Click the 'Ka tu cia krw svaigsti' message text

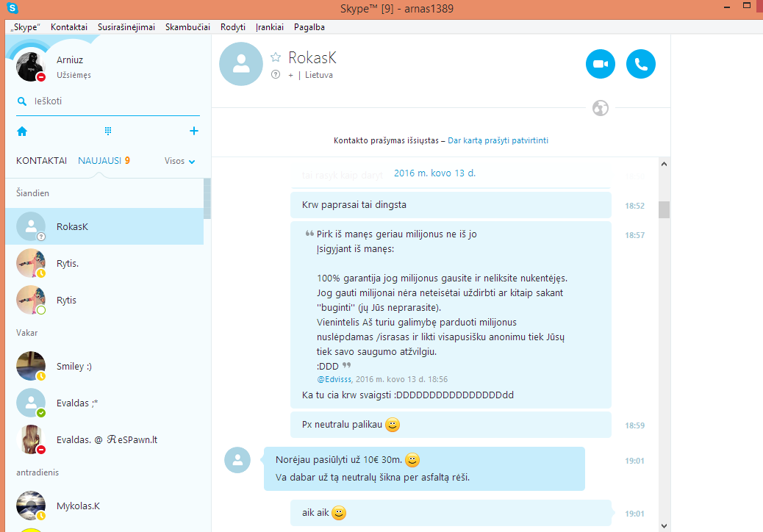click(x=408, y=395)
